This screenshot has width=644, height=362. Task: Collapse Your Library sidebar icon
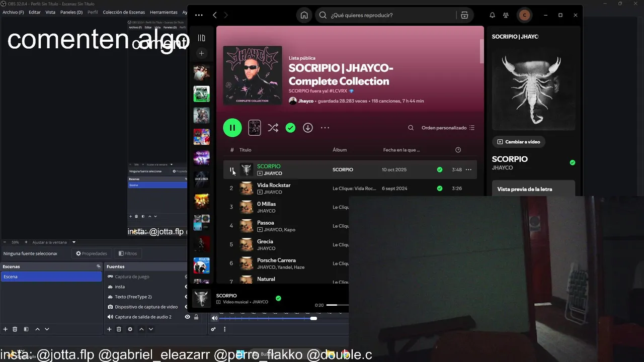[x=201, y=38]
